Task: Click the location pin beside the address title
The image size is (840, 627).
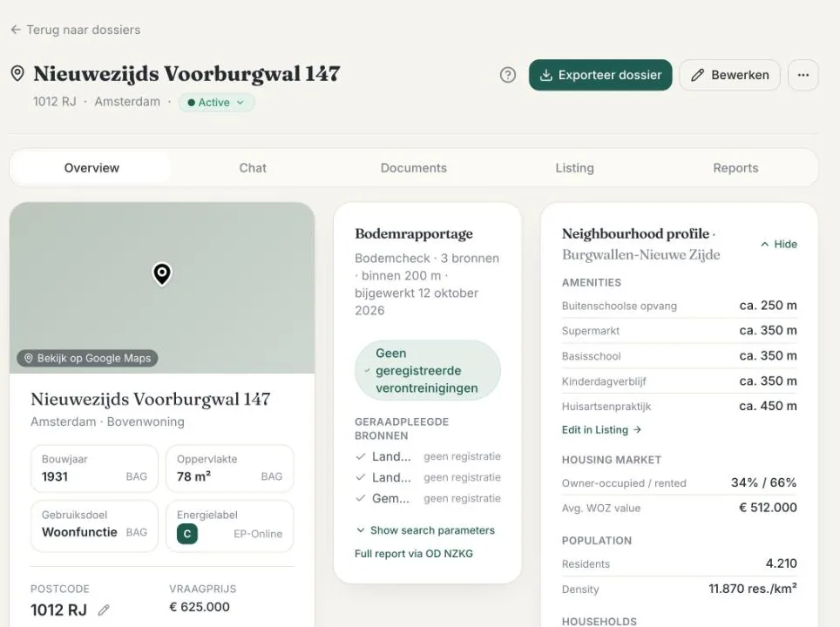Action: coord(17,73)
